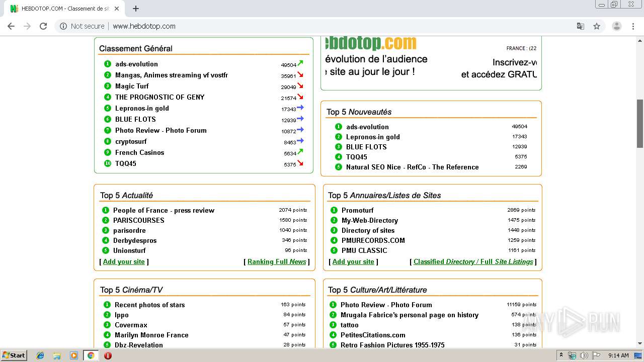Click the Not secure site info icon
This screenshot has width=644, height=362.
click(63, 26)
